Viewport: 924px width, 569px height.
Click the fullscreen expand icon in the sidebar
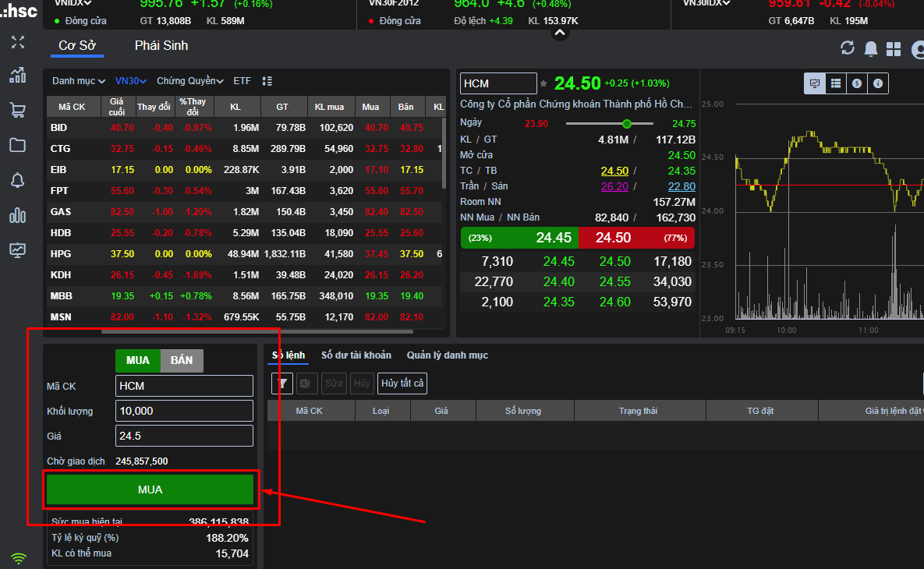tap(18, 42)
